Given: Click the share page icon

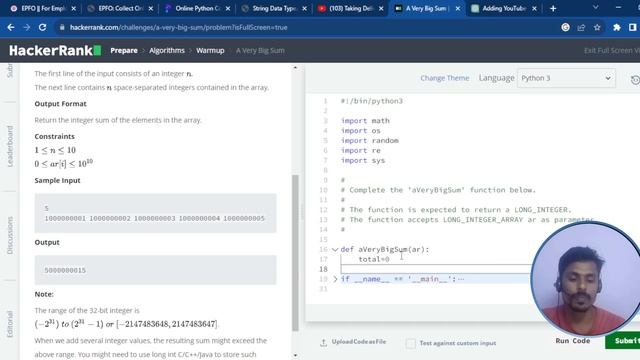Looking at the screenshot, I should click(x=581, y=27).
